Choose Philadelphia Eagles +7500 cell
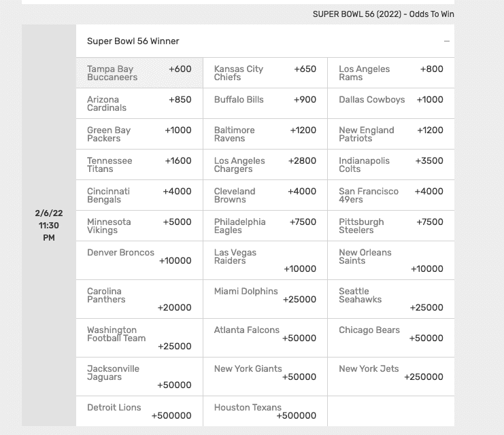The height and width of the screenshot is (435, 504). click(265, 226)
